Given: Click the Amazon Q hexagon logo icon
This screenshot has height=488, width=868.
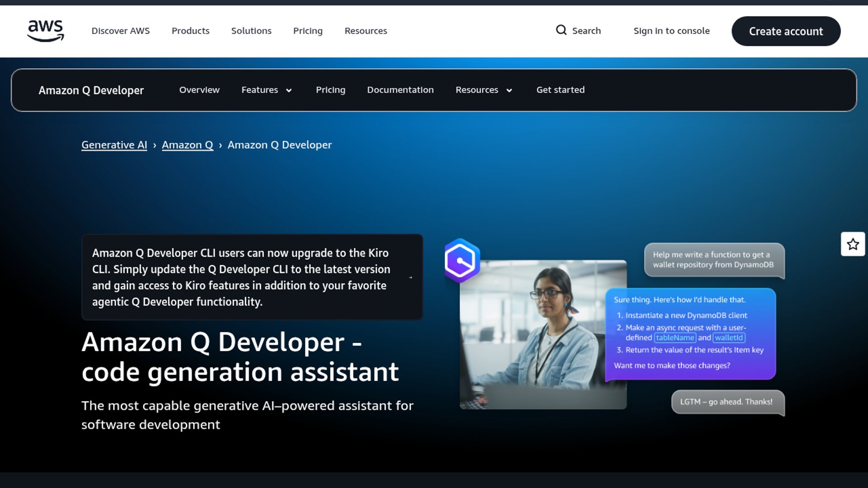Looking at the screenshot, I should [462, 261].
